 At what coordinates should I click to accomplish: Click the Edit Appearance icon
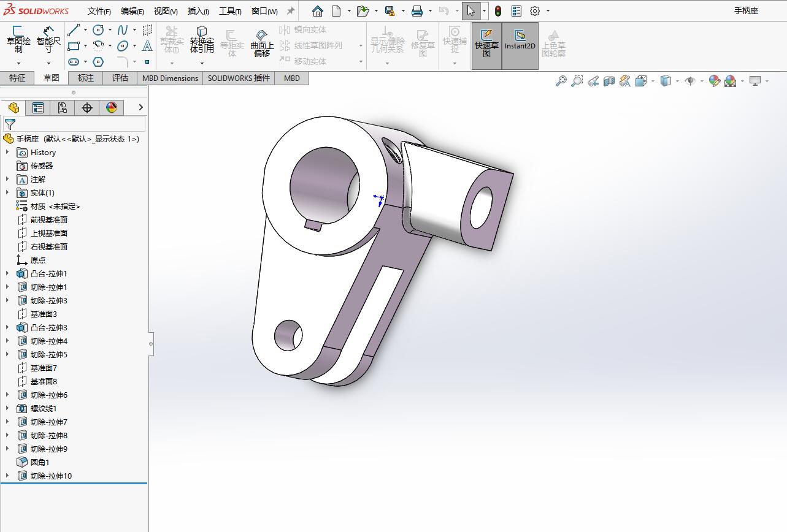[714, 81]
